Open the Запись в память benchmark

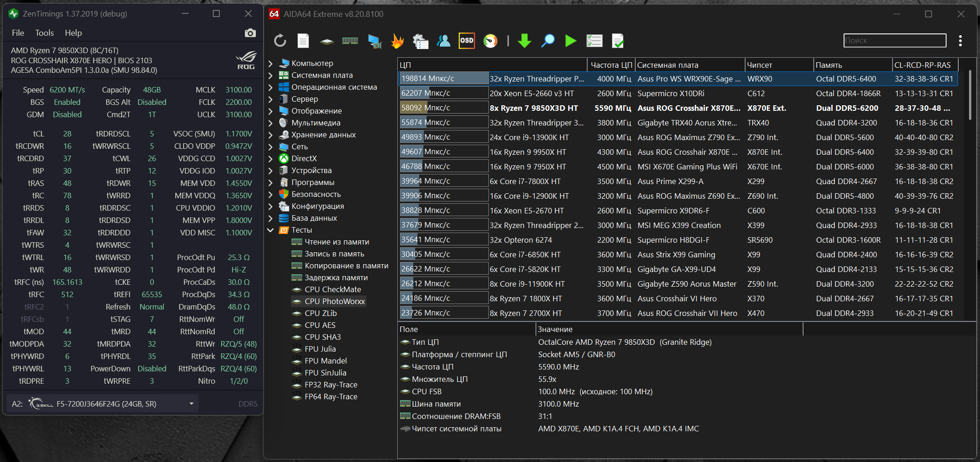point(335,254)
